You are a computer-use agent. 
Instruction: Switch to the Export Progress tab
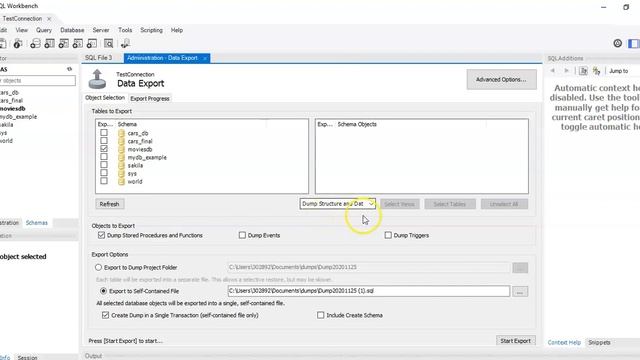(x=150, y=98)
